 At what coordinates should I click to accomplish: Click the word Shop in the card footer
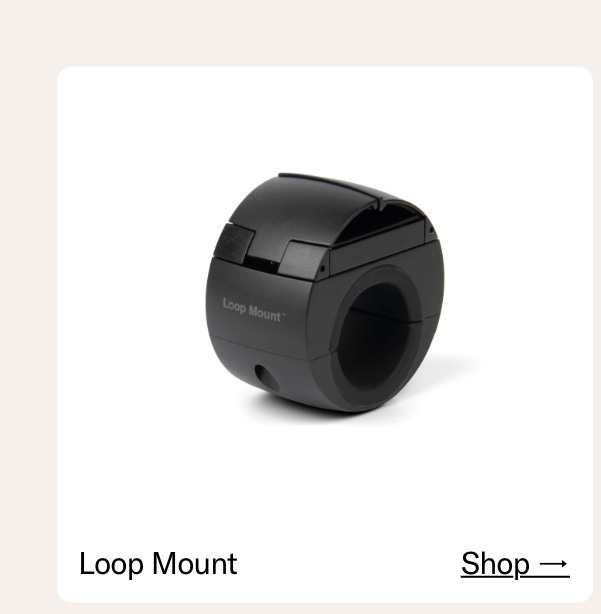(495, 564)
